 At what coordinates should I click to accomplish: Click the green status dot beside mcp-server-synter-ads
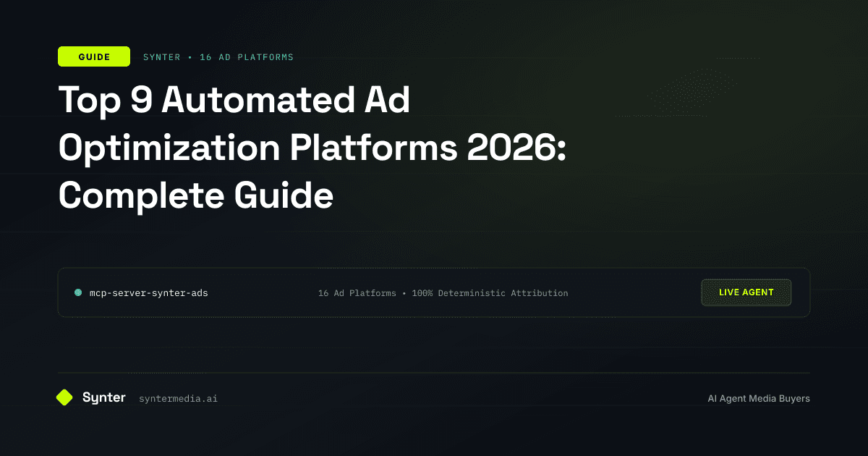78,293
